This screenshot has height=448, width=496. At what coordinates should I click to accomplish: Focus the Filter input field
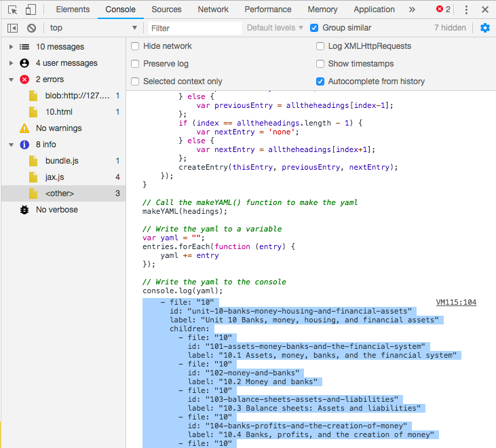coord(195,28)
